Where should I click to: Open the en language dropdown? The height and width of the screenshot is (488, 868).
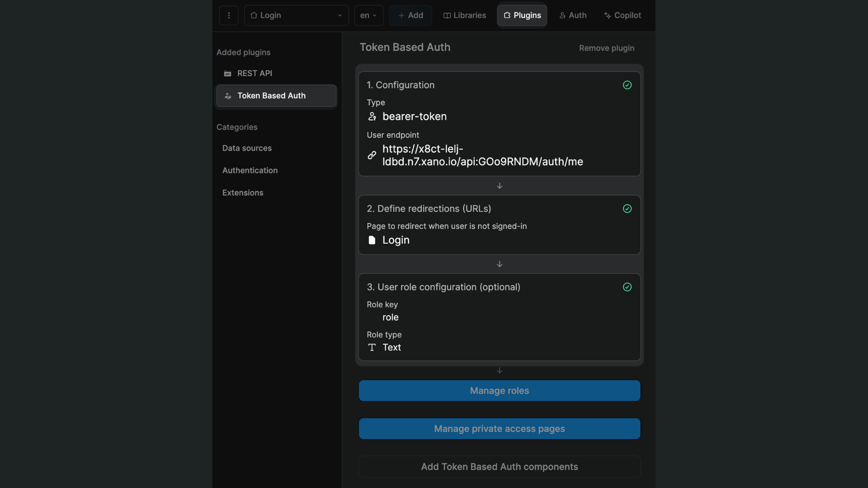pos(368,15)
